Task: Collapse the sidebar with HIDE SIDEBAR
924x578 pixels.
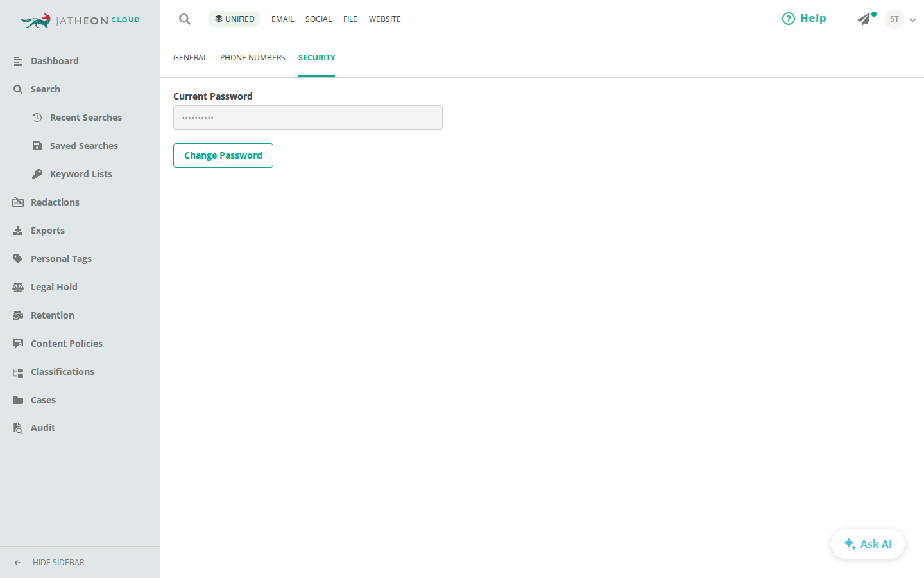Action: (48, 563)
